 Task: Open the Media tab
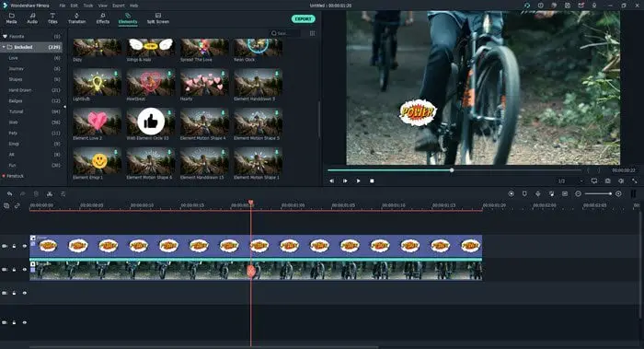[x=11, y=18]
